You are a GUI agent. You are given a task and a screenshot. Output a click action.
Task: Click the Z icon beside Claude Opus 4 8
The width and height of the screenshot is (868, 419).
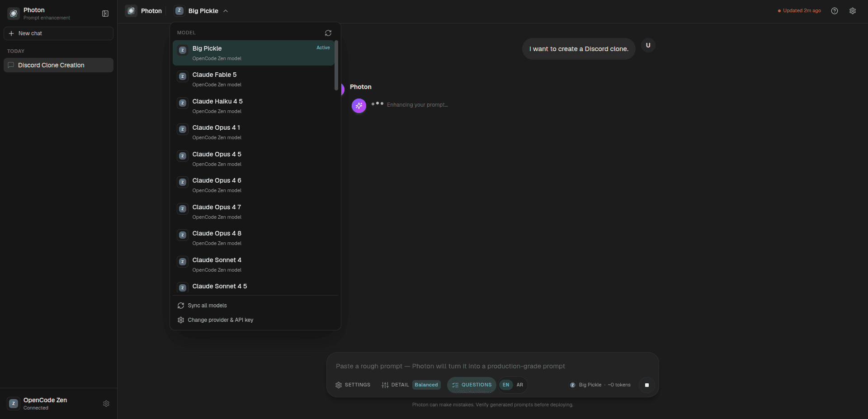click(183, 235)
